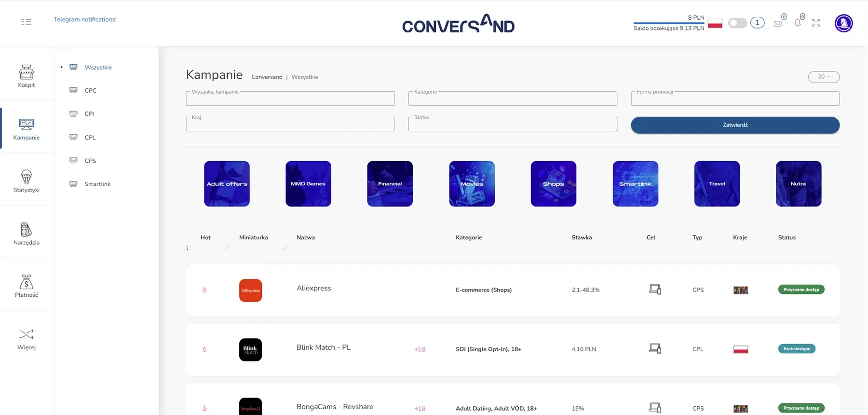This screenshot has width=868, height=415.
Task: Open Kokpit dashboard icon
Action: pyautogui.click(x=27, y=72)
